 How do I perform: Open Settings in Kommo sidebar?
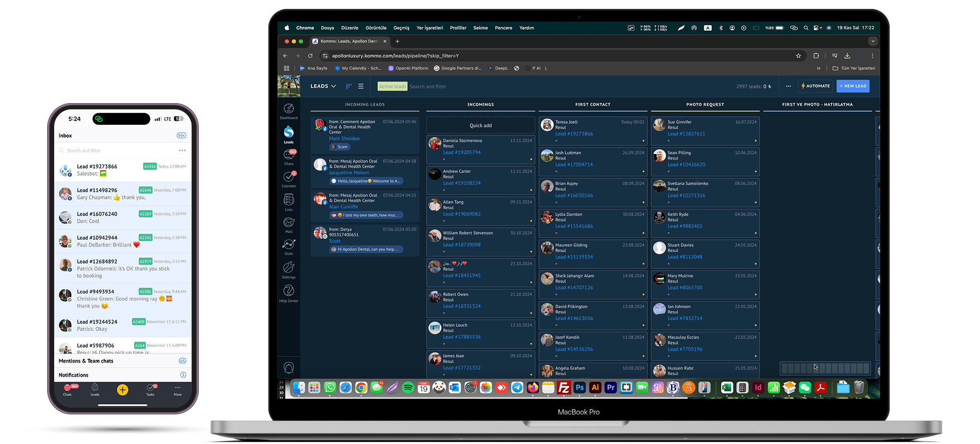289,270
